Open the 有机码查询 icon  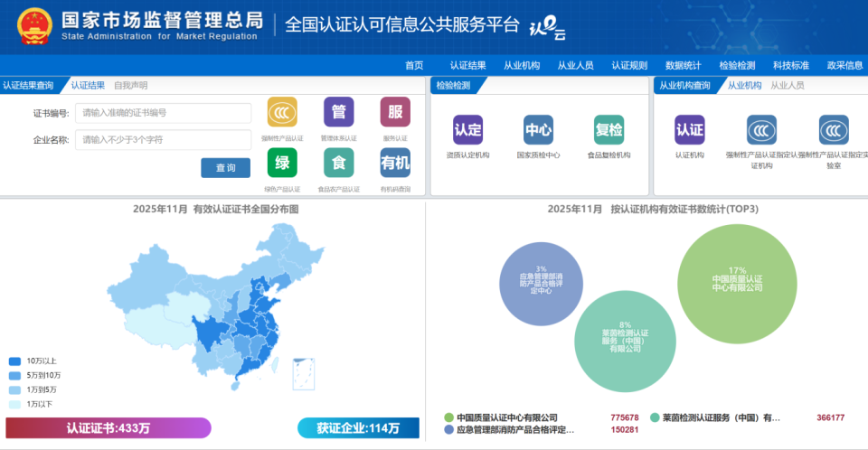point(395,163)
